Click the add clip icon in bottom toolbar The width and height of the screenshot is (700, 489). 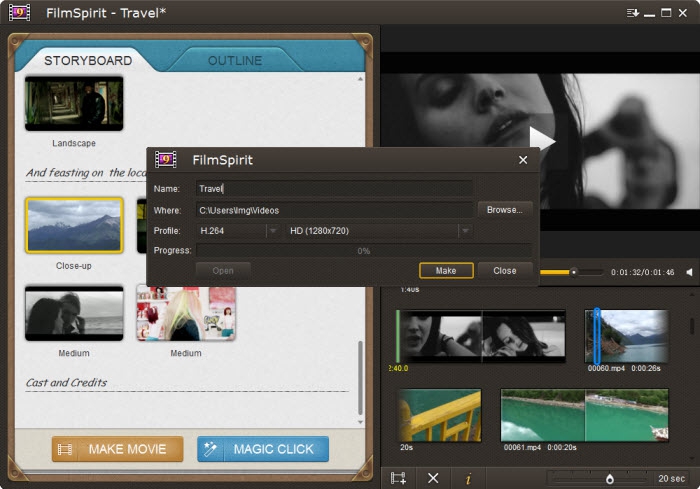(398, 478)
